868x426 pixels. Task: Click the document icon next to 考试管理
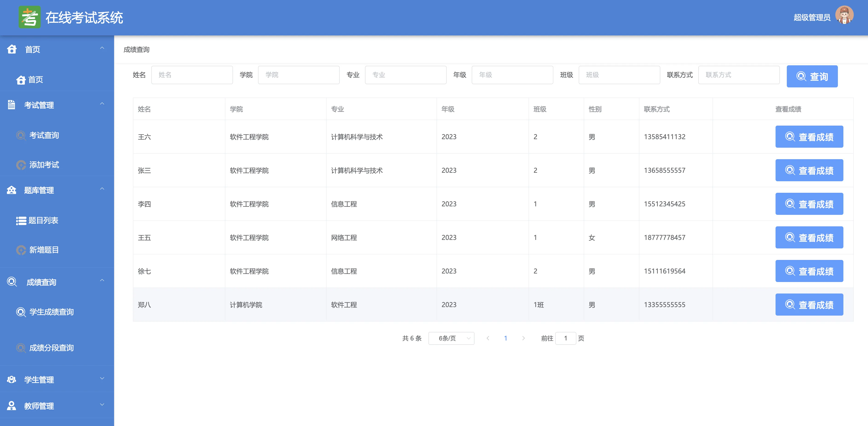pos(11,105)
